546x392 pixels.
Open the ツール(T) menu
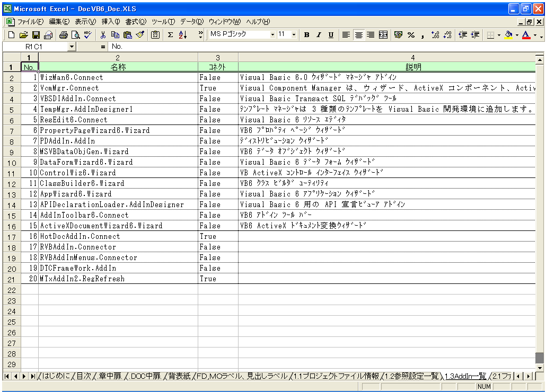tap(163, 22)
